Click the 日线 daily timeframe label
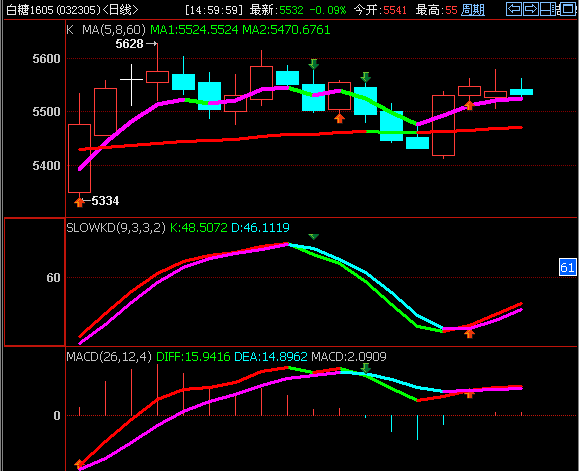Screen dimensions: 579x471 [120, 10]
